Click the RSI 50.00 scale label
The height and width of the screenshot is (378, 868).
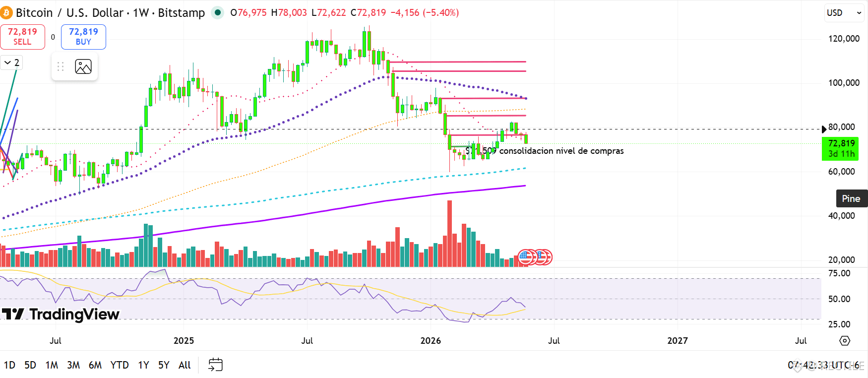(839, 299)
